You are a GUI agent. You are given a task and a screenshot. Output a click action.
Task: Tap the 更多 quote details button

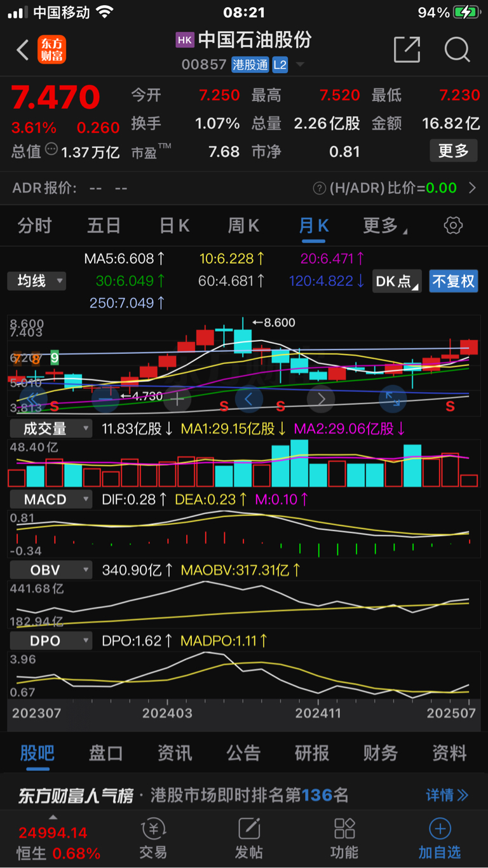click(454, 151)
